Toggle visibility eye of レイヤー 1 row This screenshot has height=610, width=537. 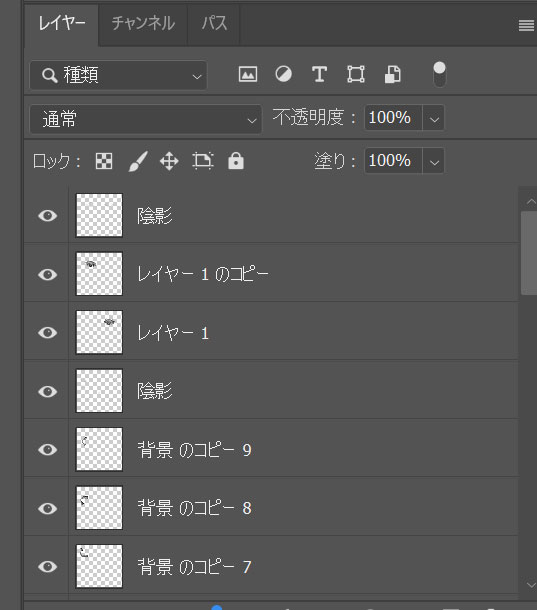tap(47, 333)
